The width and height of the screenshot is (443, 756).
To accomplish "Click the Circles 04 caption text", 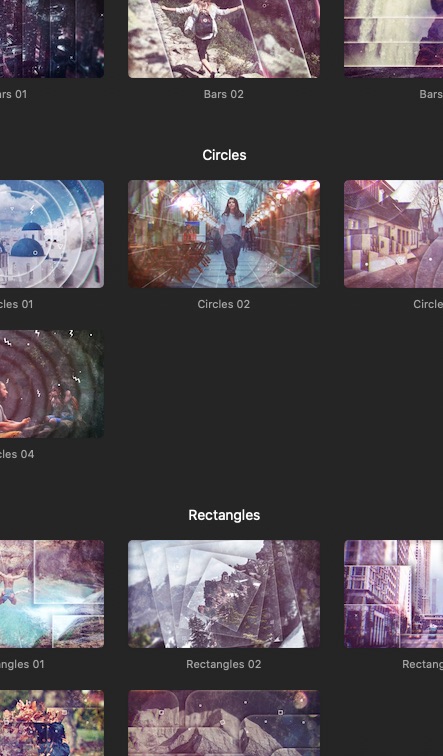I will click(17, 454).
